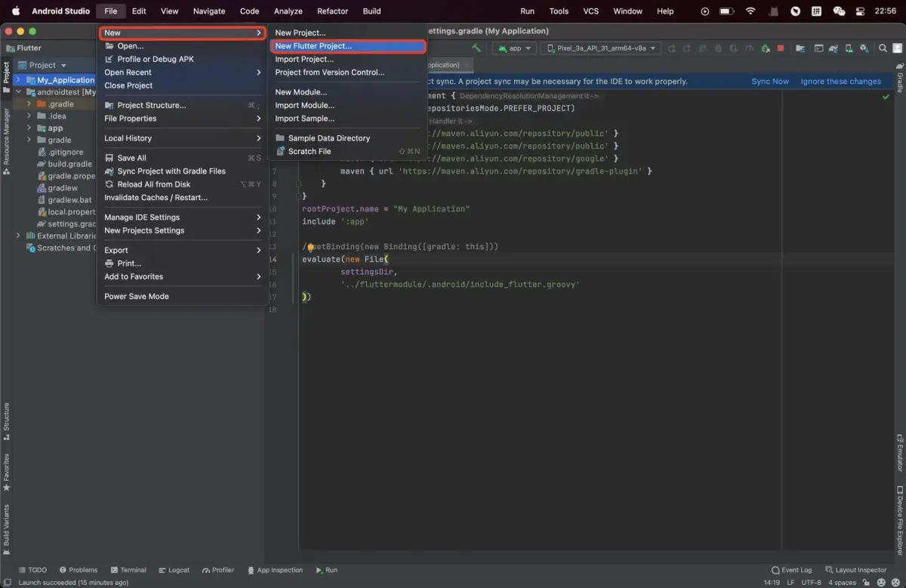Open the Terminal tool window
This screenshot has width=906, height=588.
pyautogui.click(x=128, y=570)
